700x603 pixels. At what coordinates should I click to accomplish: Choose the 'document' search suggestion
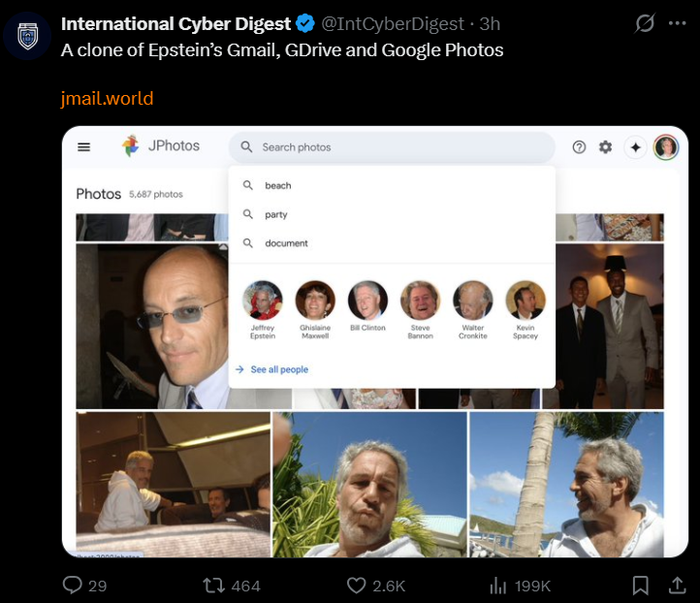click(392, 243)
